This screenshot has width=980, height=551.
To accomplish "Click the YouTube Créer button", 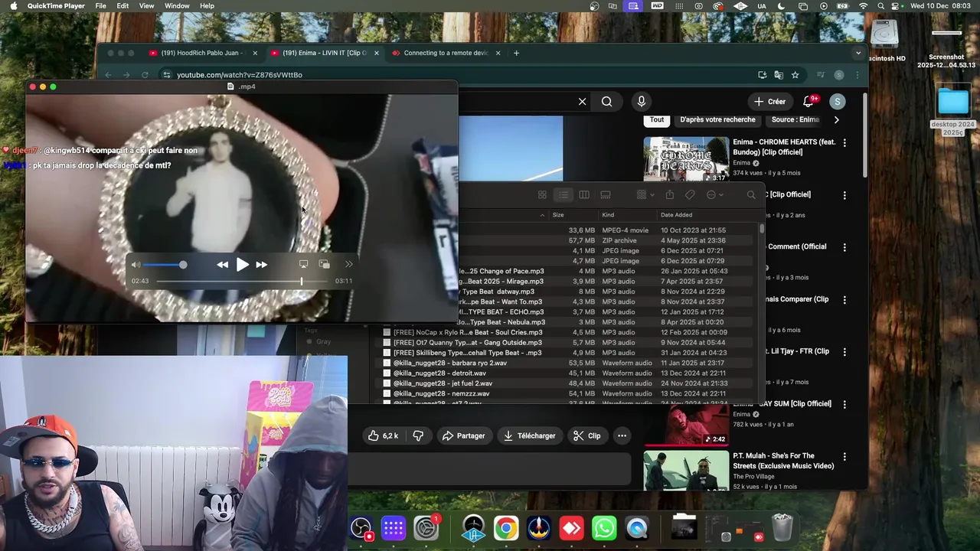I will pyautogui.click(x=769, y=101).
